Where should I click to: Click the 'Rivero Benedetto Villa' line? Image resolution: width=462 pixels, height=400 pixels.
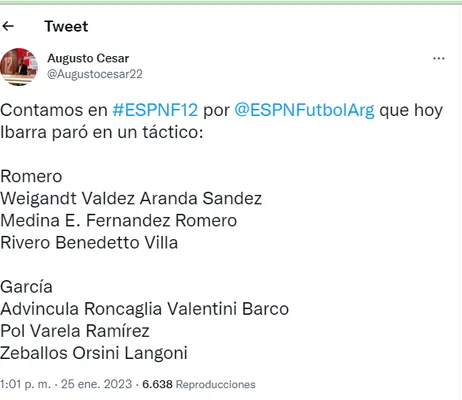pyautogui.click(x=89, y=243)
